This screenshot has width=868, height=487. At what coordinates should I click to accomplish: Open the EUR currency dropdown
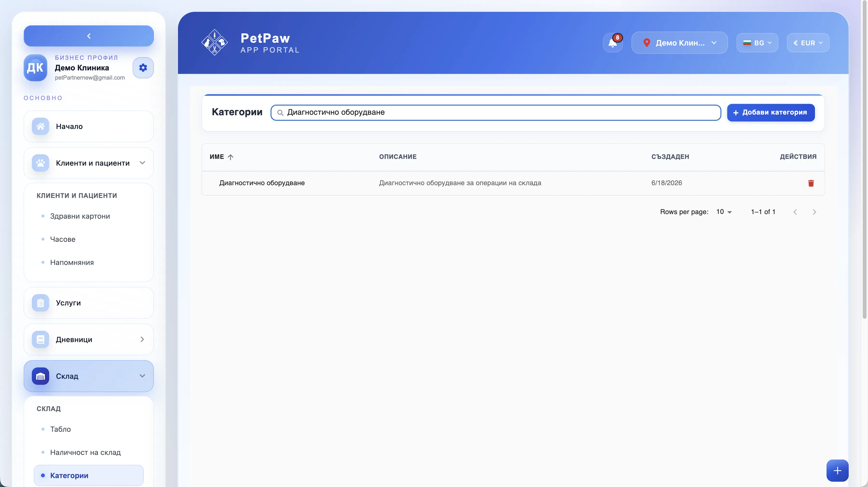coord(808,43)
